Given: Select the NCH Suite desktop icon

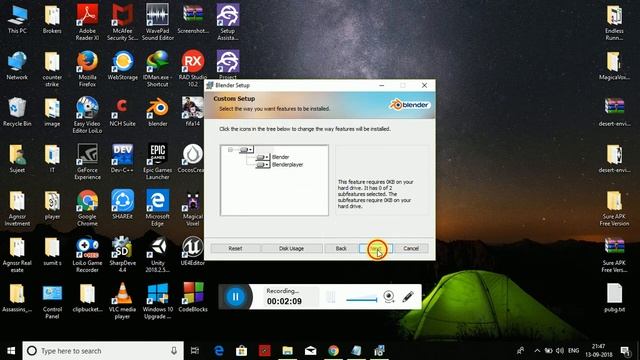Looking at the screenshot, I should tap(122, 112).
